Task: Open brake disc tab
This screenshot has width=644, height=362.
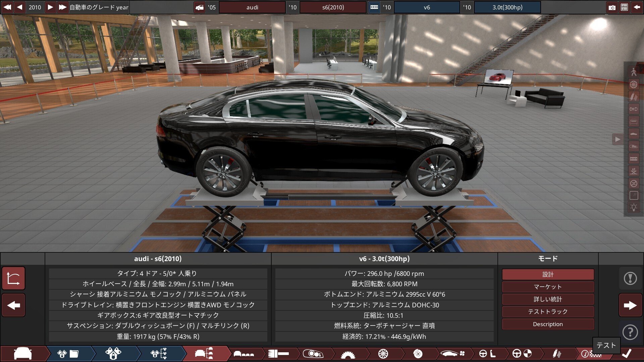Action: [418, 354]
